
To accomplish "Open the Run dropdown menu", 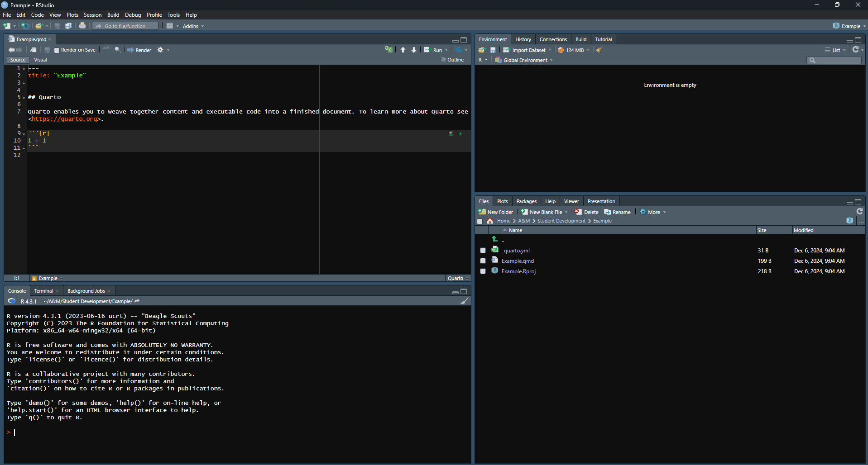I will tap(446, 50).
